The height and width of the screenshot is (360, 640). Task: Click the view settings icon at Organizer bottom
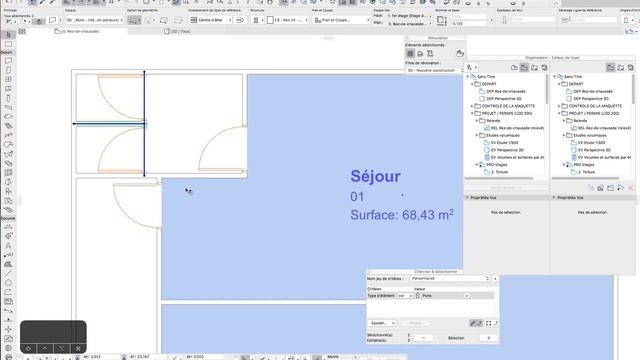pos(600,188)
